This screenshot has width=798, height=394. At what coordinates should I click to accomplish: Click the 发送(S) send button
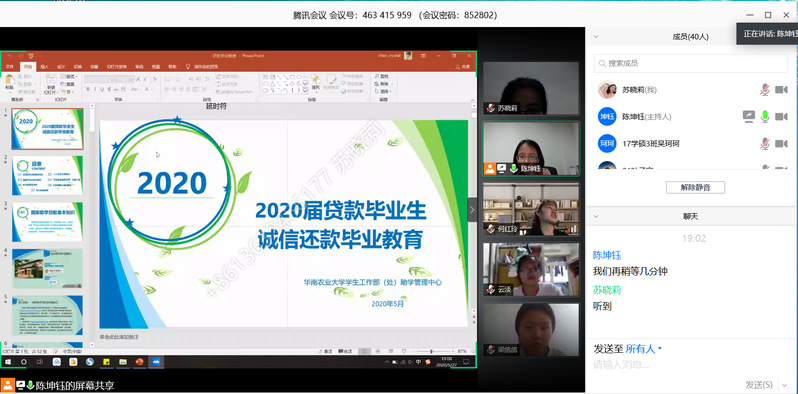pyautogui.click(x=759, y=384)
